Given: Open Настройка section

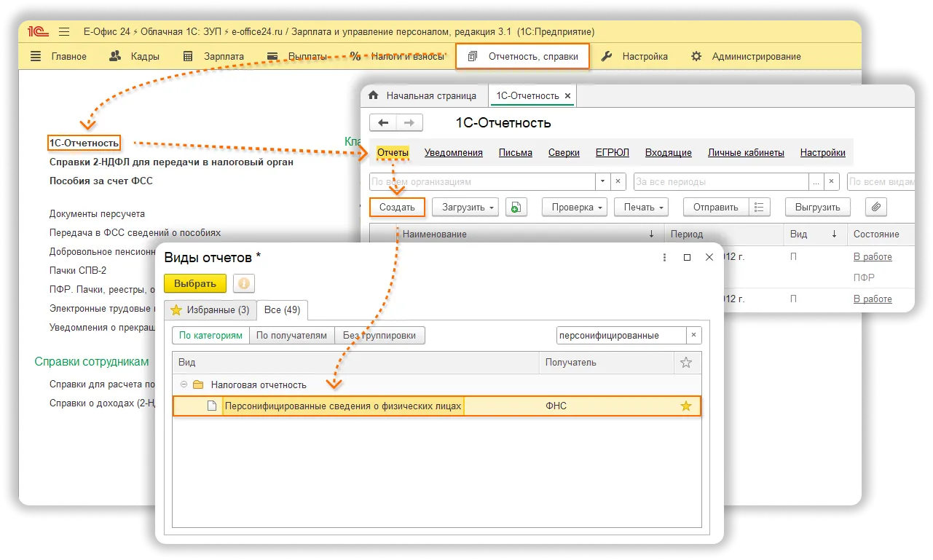Looking at the screenshot, I should coord(634,56).
